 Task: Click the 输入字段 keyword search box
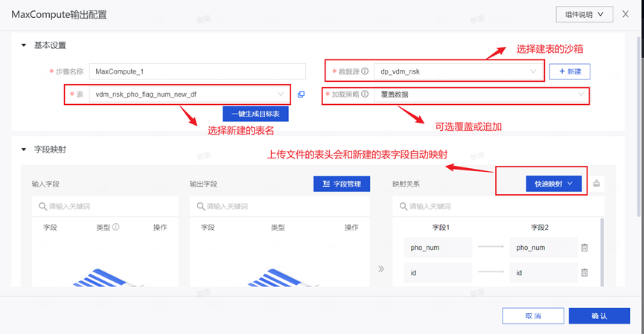coord(105,206)
